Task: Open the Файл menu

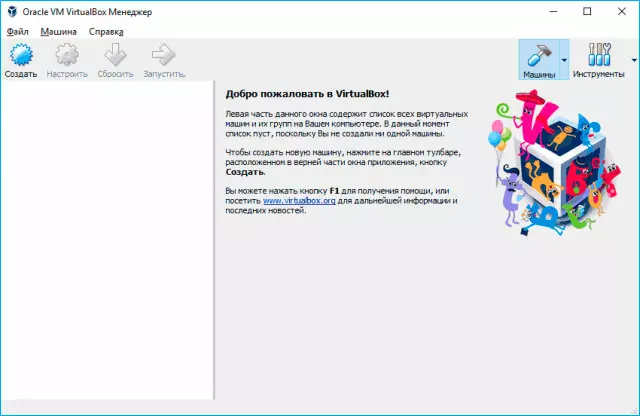Action: tap(17, 31)
